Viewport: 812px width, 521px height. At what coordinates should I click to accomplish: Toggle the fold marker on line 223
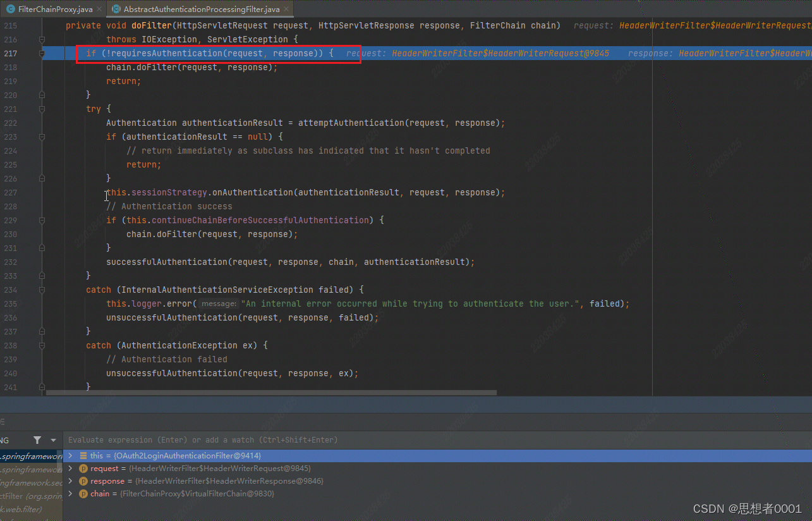[42, 137]
